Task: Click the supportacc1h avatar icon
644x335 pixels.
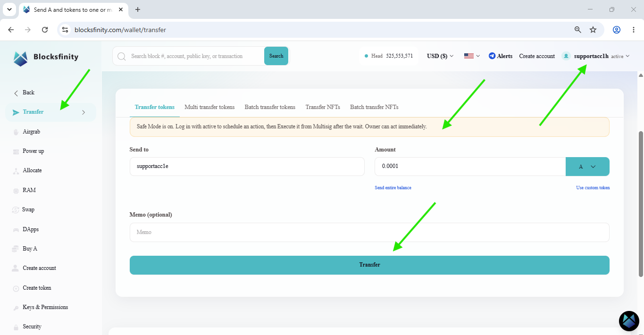Action: coord(566,56)
